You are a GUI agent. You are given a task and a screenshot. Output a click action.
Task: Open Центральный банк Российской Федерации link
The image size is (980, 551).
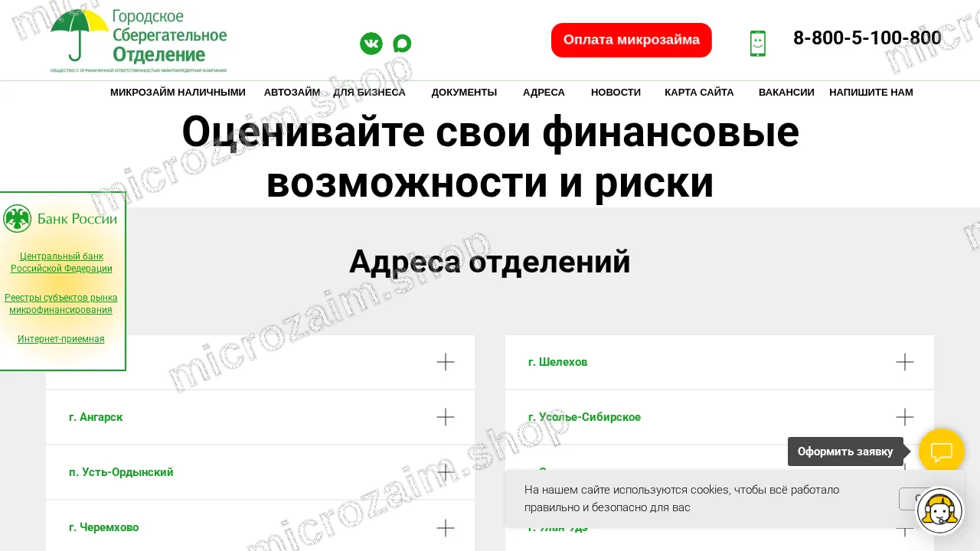point(61,262)
